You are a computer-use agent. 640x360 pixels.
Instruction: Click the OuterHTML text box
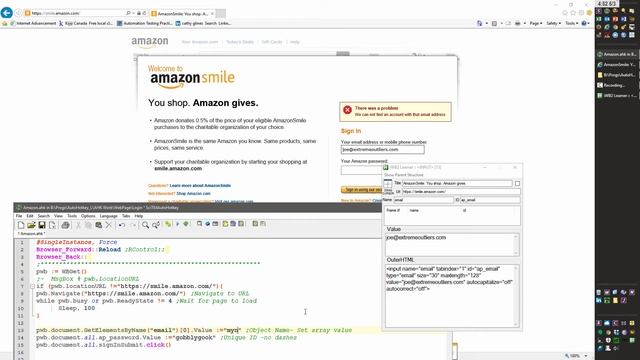pyautogui.click(x=452, y=296)
